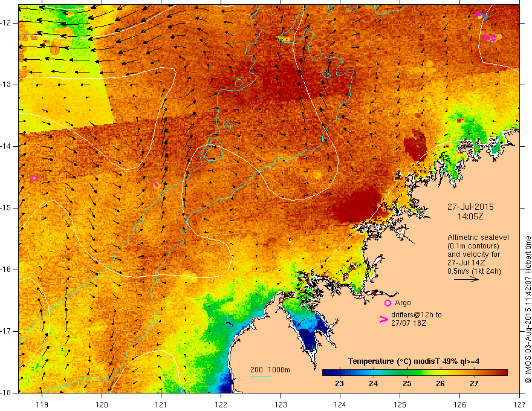Viewport: 532px width, 411px height.
Task: Click longitude axis label 125
Action: pos(400,404)
